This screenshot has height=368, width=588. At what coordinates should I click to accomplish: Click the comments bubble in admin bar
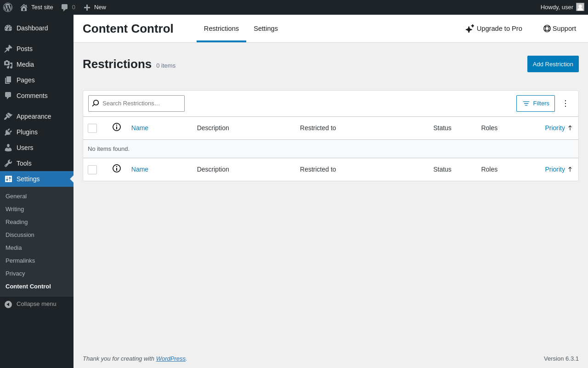[x=65, y=7]
